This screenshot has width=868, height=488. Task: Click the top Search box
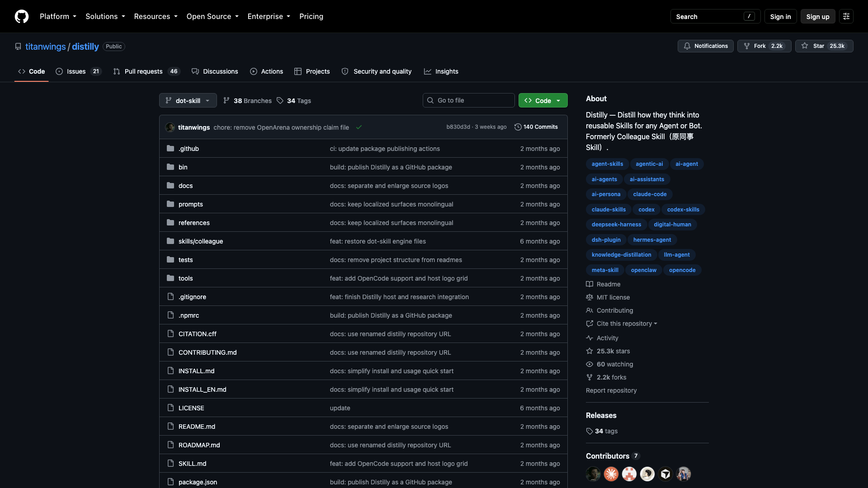tap(715, 16)
